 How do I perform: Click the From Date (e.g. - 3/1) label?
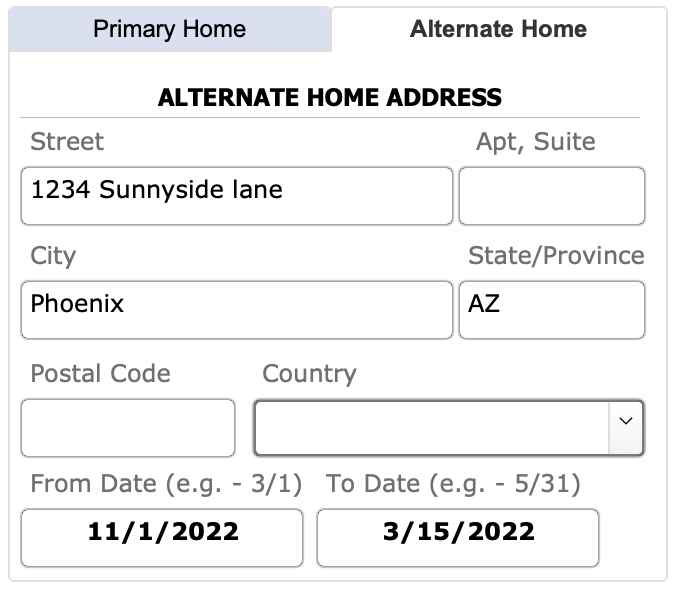(x=166, y=484)
